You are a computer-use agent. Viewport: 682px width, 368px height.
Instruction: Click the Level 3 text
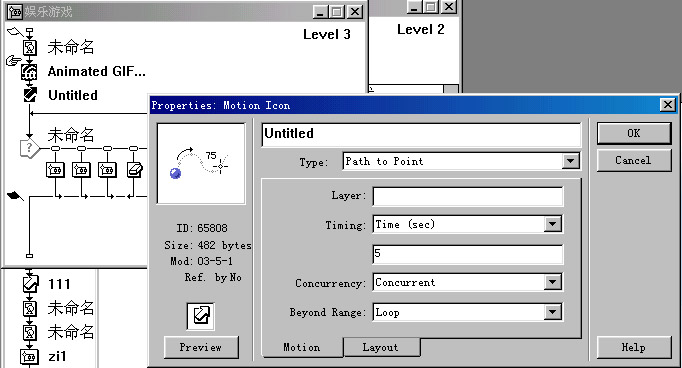pos(327,34)
